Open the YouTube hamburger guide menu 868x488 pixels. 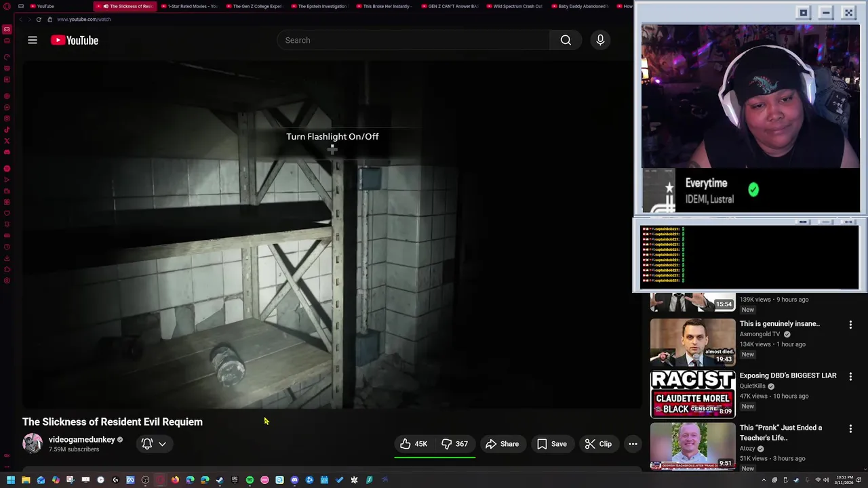(32, 40)
